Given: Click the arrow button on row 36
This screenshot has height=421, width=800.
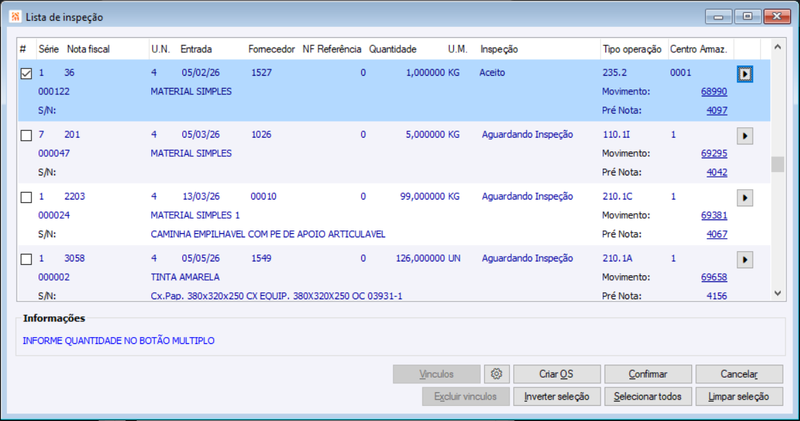Looking at the screenshot, I should point(745,74).
